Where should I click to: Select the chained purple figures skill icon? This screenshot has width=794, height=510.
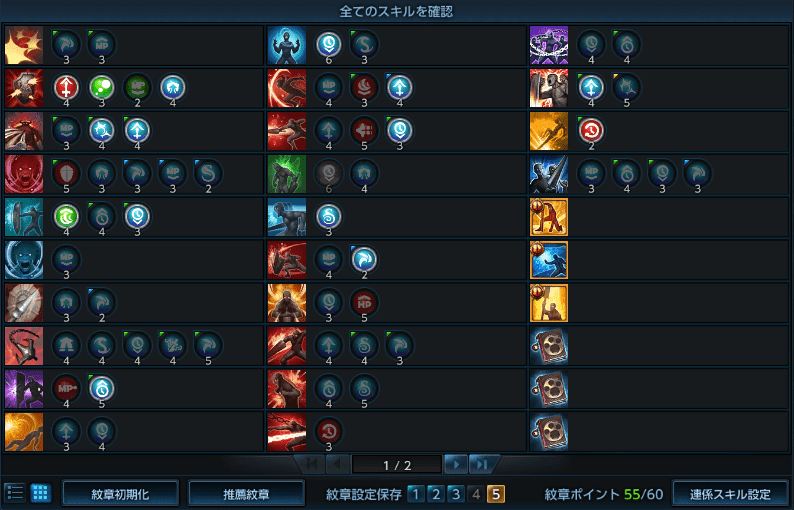pyautogui.click(x=548, y=46)
